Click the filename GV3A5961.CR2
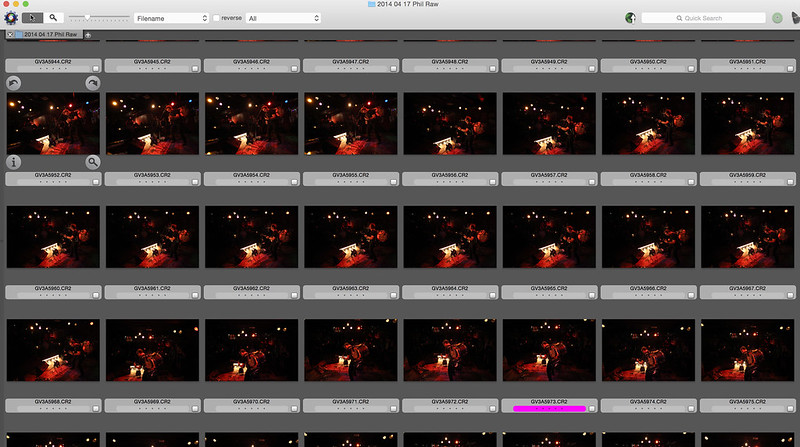Image resolution: width=800 pixels, height=447 pixels. coord(152,288)
